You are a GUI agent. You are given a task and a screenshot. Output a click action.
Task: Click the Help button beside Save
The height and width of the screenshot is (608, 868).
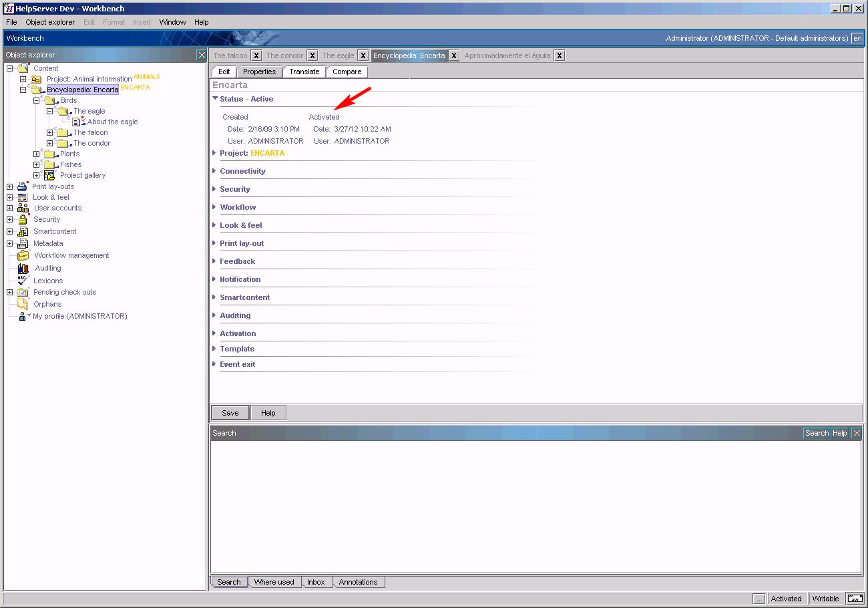[268, 413]
